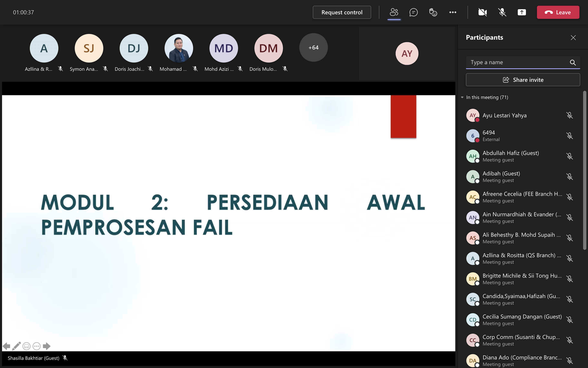Show the +64 more participants bubble
The image size is (588, 368).
coord(313,48)
